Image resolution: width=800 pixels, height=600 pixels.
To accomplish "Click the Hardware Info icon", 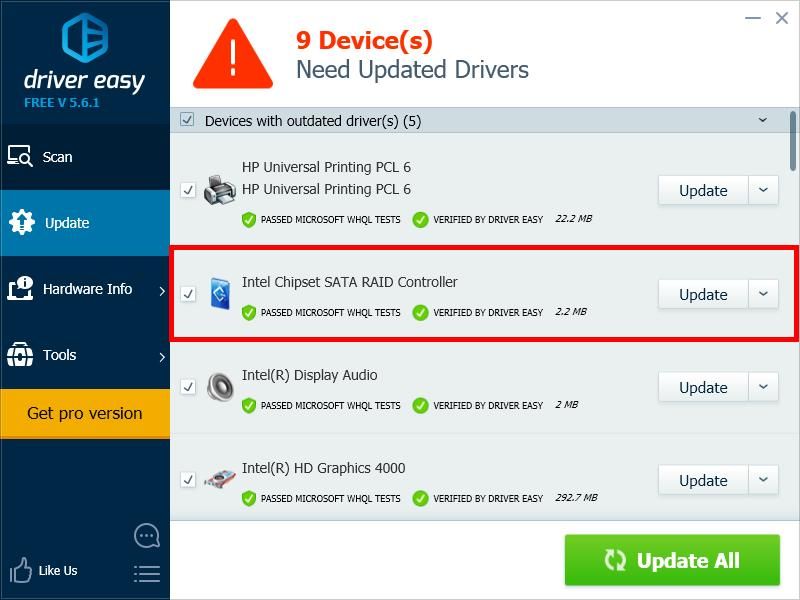I will pos(20,288).
